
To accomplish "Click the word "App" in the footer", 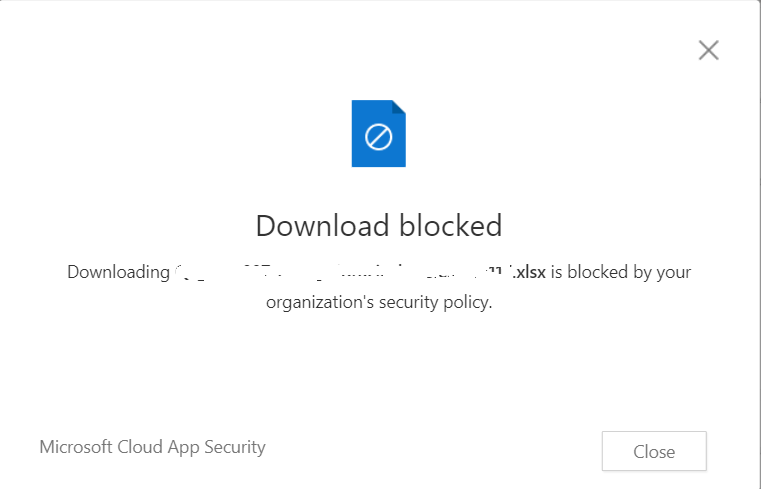I will 187,447.
